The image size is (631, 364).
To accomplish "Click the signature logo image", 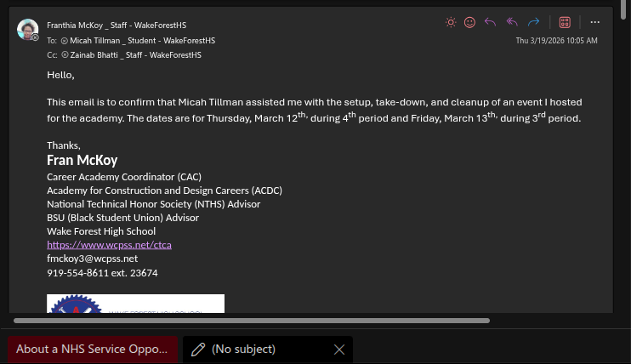I will (x=135, y=304).
